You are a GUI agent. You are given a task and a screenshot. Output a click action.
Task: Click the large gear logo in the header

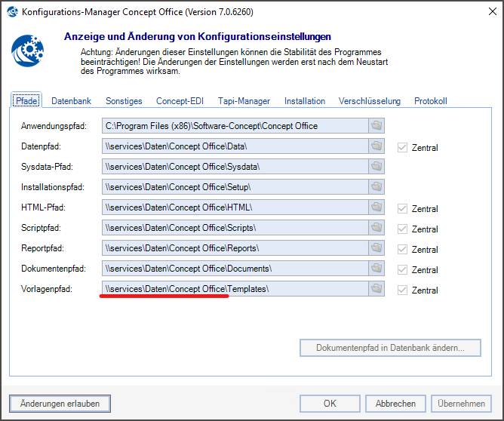(28, 51)
